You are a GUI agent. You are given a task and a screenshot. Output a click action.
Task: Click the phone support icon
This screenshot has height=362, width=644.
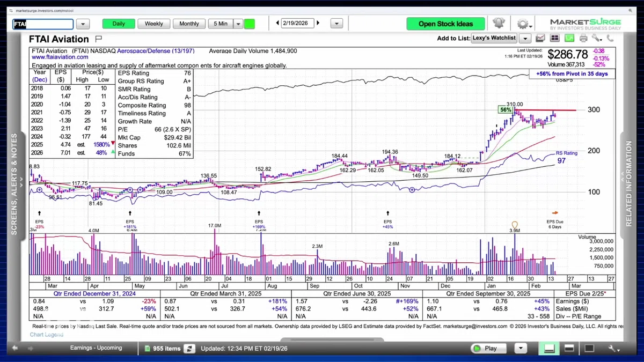coord(610,38)
